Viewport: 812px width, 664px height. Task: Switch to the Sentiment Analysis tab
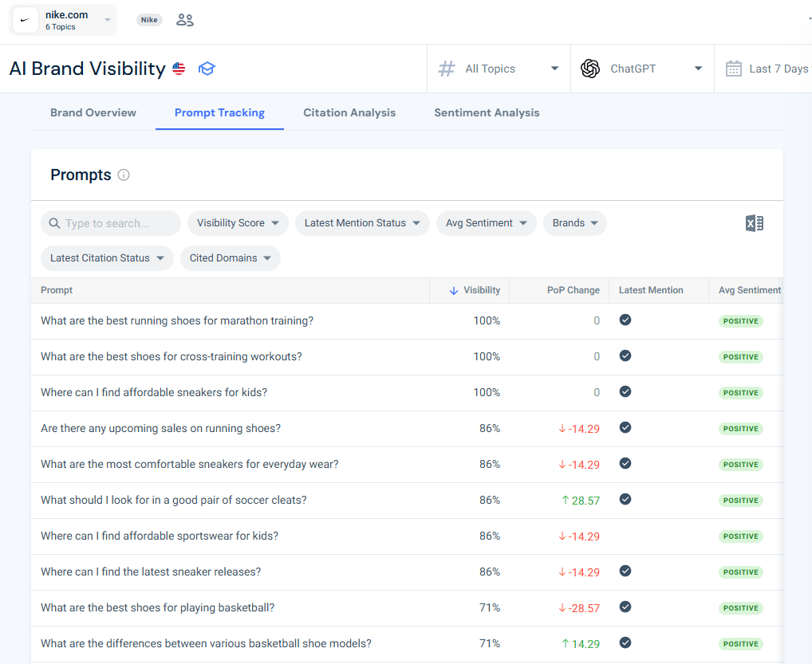point(487,113)
